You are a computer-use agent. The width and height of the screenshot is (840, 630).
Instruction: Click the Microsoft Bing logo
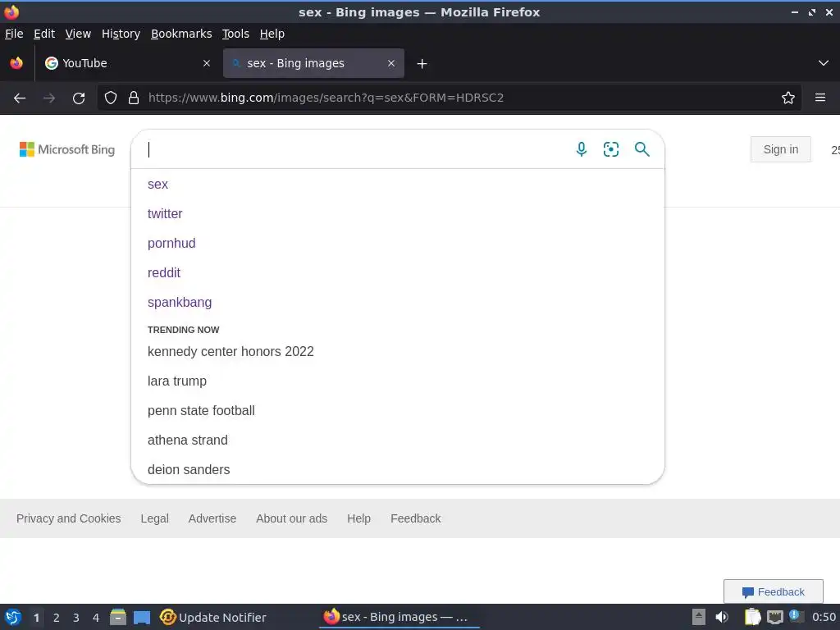click(x=67, y=149)
